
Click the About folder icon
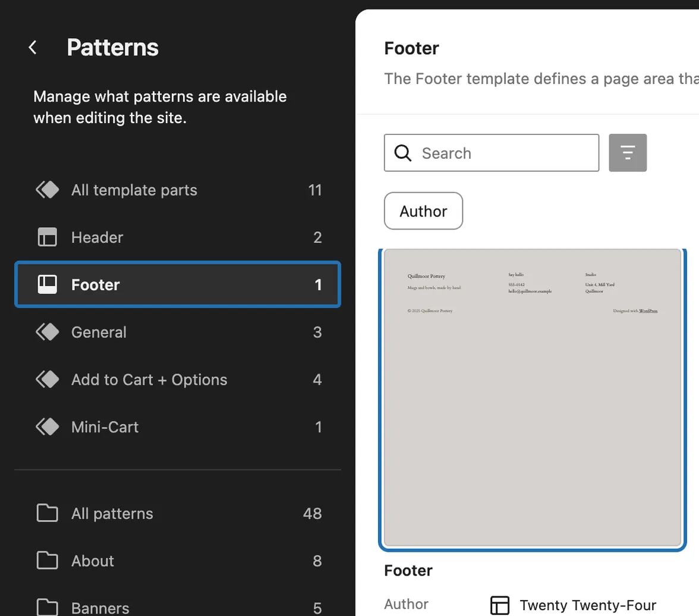(x=48, y=560)
